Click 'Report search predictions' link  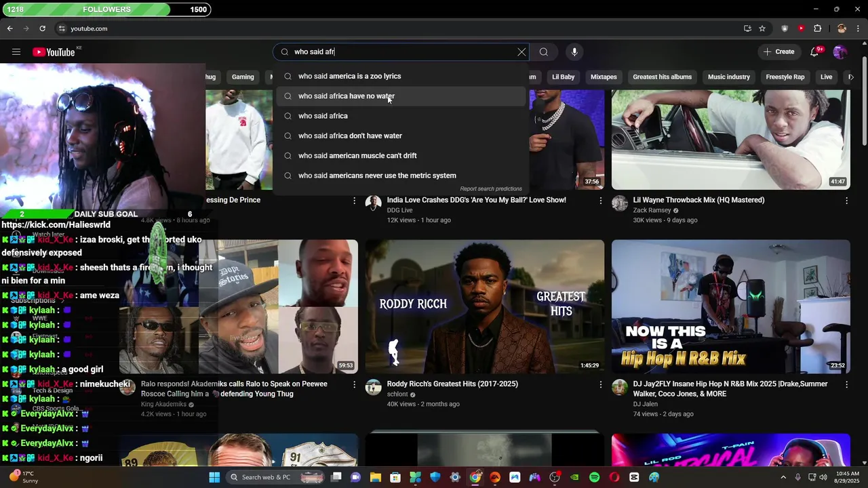pos(491,189)
